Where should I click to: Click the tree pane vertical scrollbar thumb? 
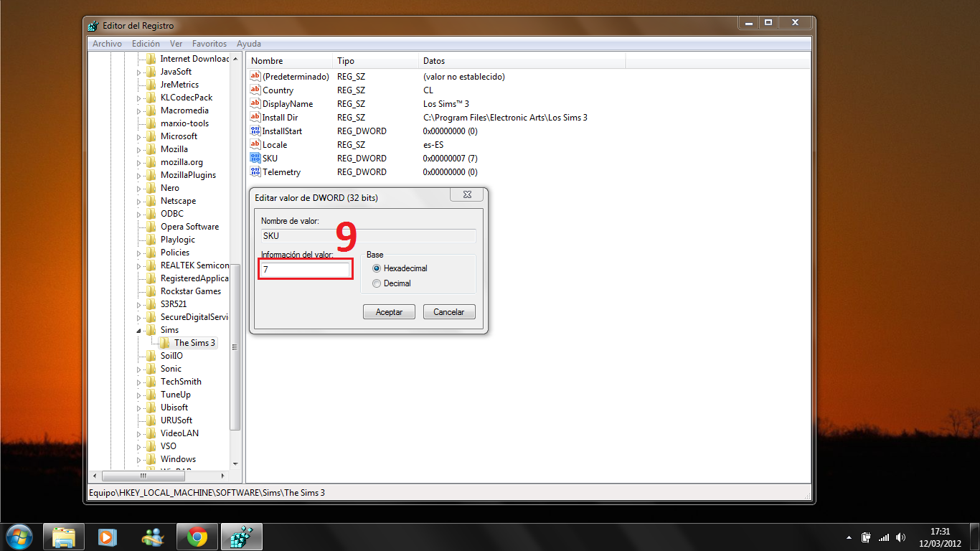pos(235,347)
